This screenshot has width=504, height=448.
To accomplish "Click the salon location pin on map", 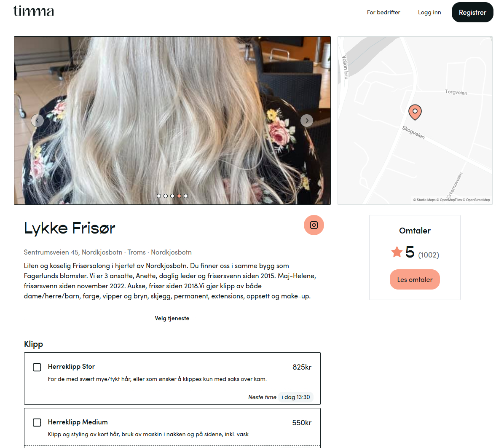I will 415,112.
